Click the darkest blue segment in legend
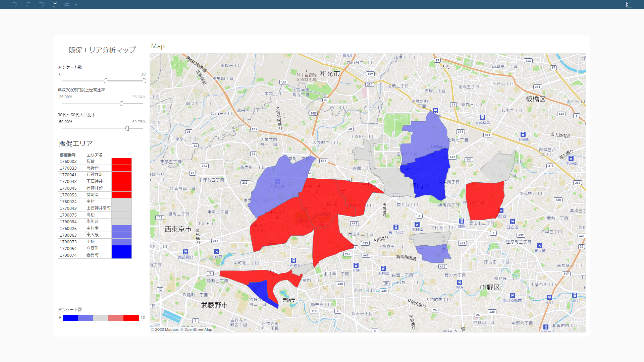The image size is (644, 362). click(70, 318)
